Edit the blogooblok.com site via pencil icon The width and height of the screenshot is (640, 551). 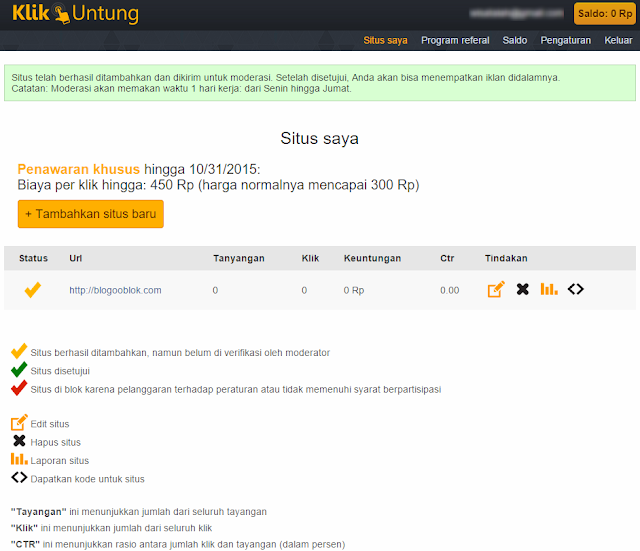tap(496, 289)
